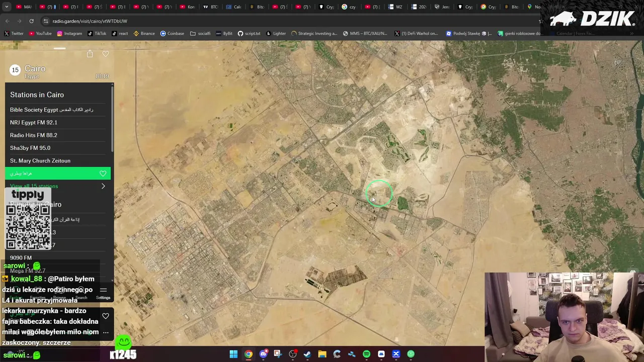Open the script.txt GitHub bookmark
This screenshot has height=362, width=644.
[249, 34]
